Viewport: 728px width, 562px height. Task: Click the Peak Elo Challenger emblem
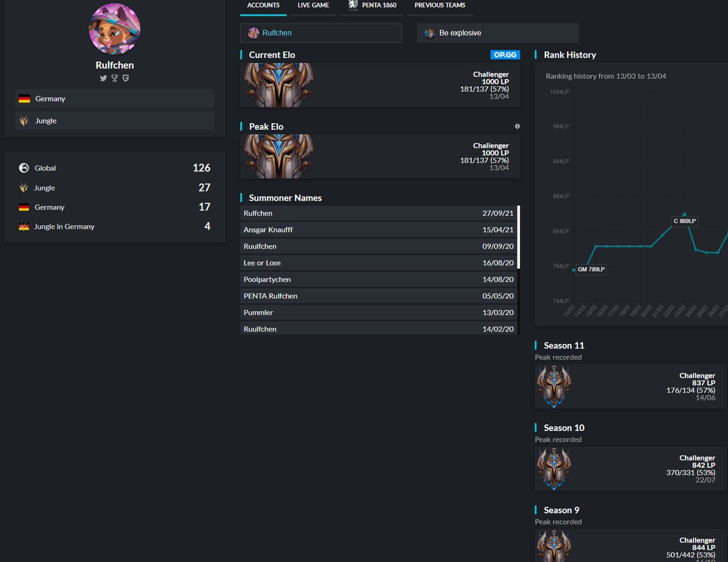tap(279, 156)
